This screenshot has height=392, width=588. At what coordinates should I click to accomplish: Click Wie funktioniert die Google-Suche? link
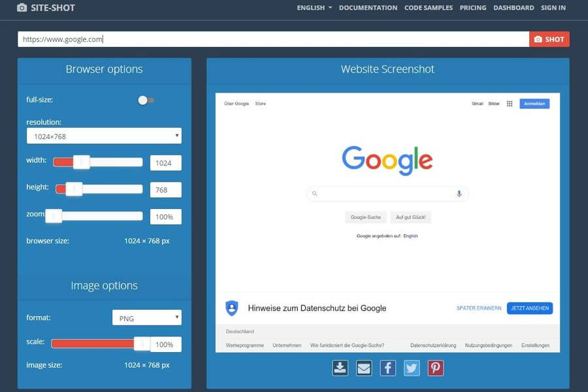point(347,345)
